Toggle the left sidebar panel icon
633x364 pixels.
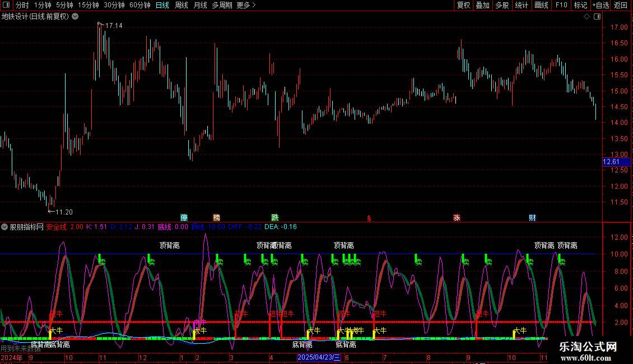click(7, 5)
